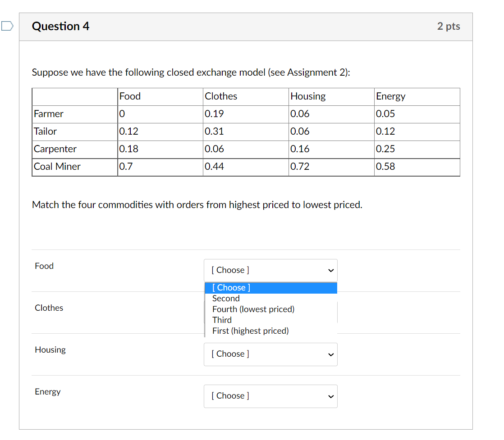504x440 pixels.
Task: Click the Carpenter row header cell
Action: point(75,150)
